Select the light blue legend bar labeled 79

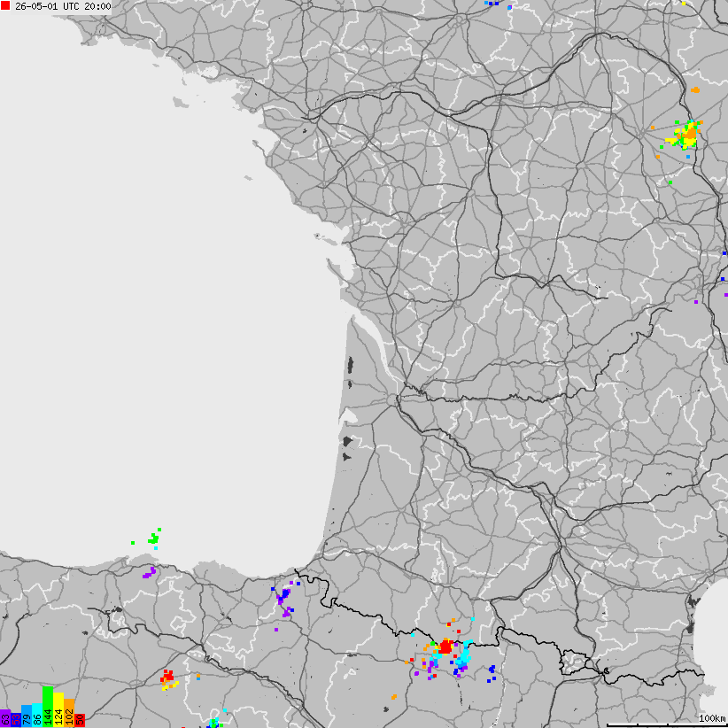pyautogui.click(x=27, y=716)
